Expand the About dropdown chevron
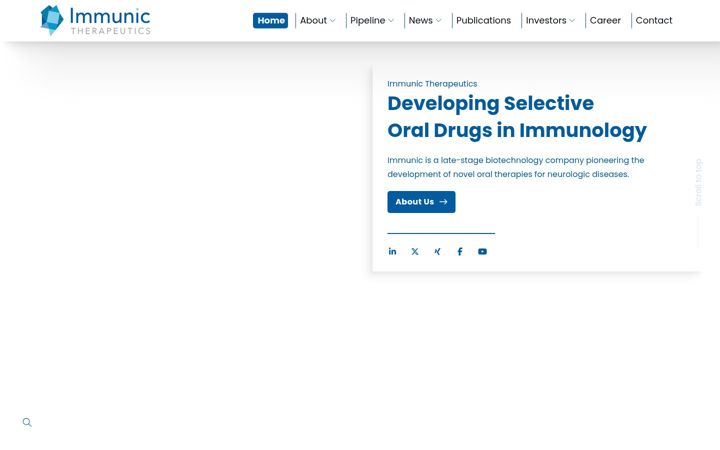Viewport: 720px width, 450px height. coord(332,21)
